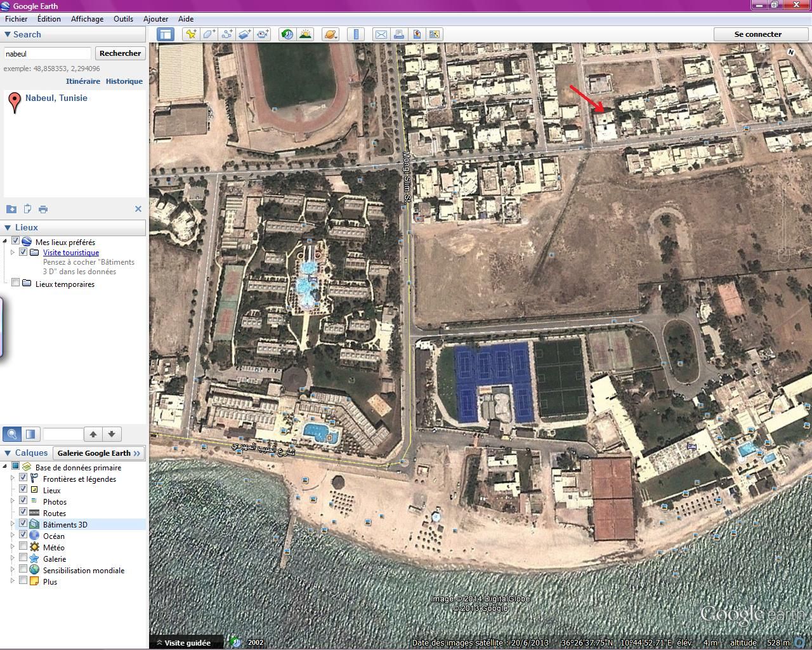The height and width of the screenshot is (650, 812).
Task: Open the planet switcher (Earth/Sky/Mars)
Action: (x=331, y=34)
